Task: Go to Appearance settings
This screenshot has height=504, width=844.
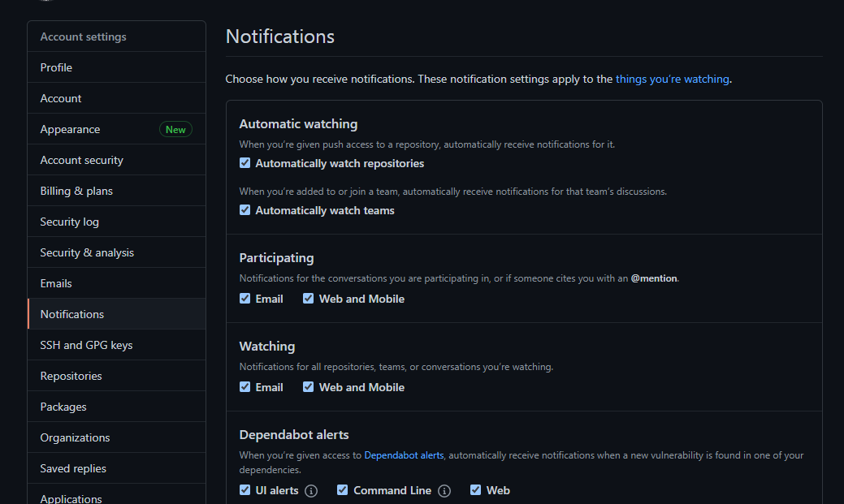Action: pos(116,129)
